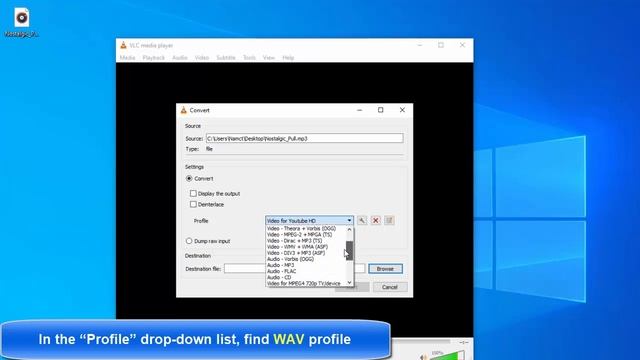Image resolution: width=640 pixels, height=360 pixels.
Task: Open the Media menu in VLC
Action: (x=127, y=58)
